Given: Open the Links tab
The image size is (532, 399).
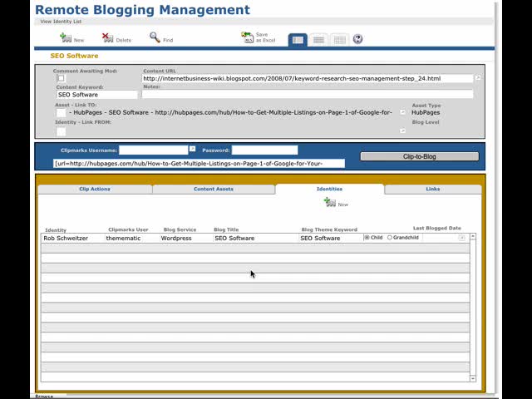Looking at the screenshot, I should tap(432, 189).
